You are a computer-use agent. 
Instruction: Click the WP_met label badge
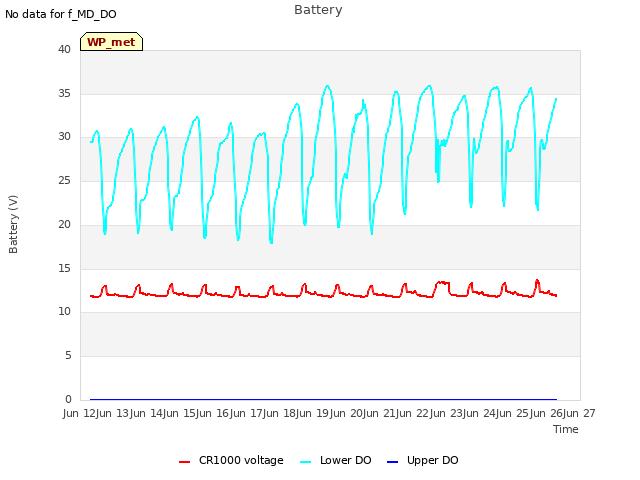coord(111,42)
